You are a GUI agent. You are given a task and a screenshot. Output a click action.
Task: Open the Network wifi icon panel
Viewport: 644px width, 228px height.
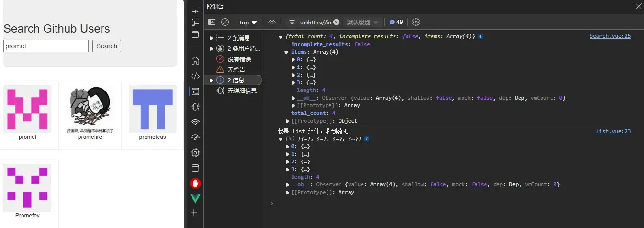point(195,122)
